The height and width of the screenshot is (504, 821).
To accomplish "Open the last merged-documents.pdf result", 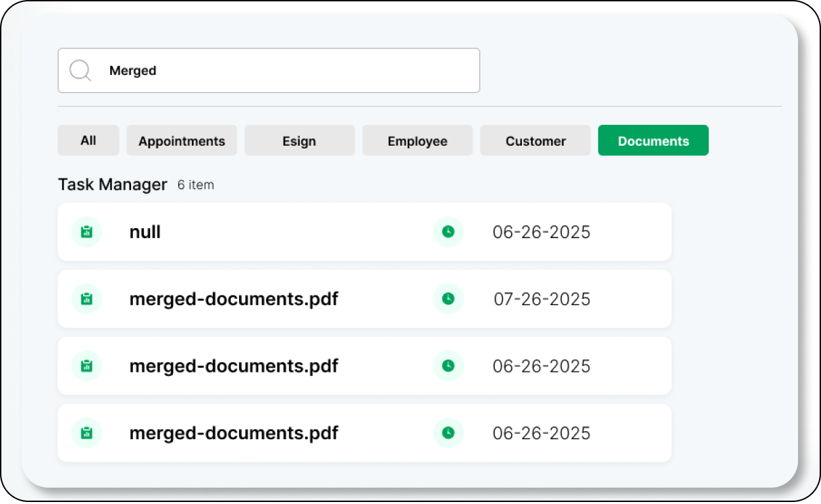I will point(234,433).
